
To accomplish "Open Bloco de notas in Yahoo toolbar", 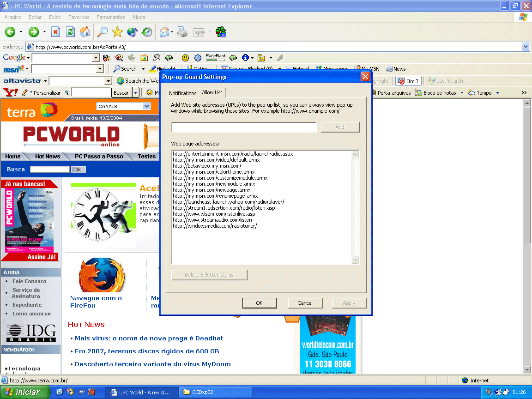I will pos(436,93).
